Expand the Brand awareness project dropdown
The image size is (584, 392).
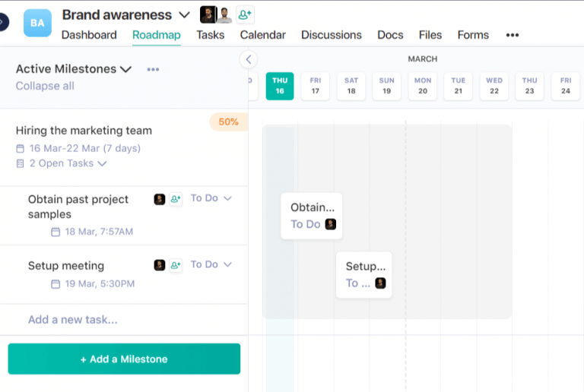point(184,14)
